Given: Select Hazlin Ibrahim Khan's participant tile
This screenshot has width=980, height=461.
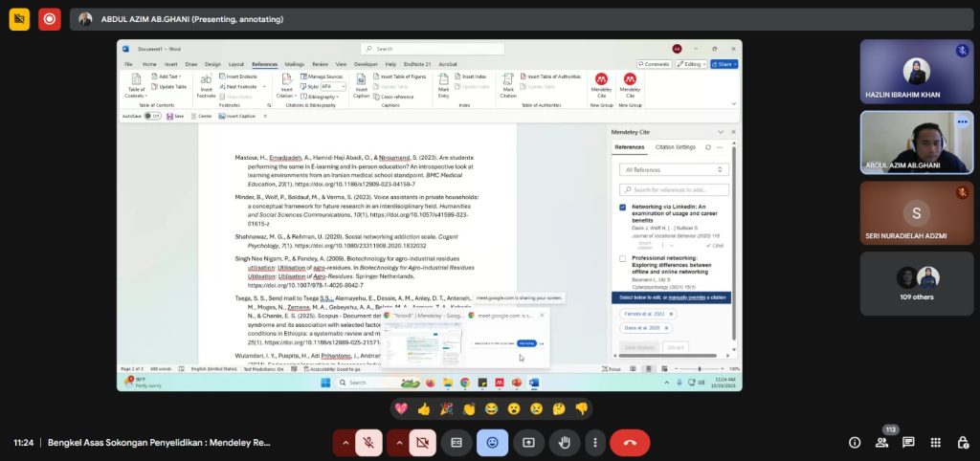Looking at the screenshot, I should pyautogui.click(x=916, y=71).
